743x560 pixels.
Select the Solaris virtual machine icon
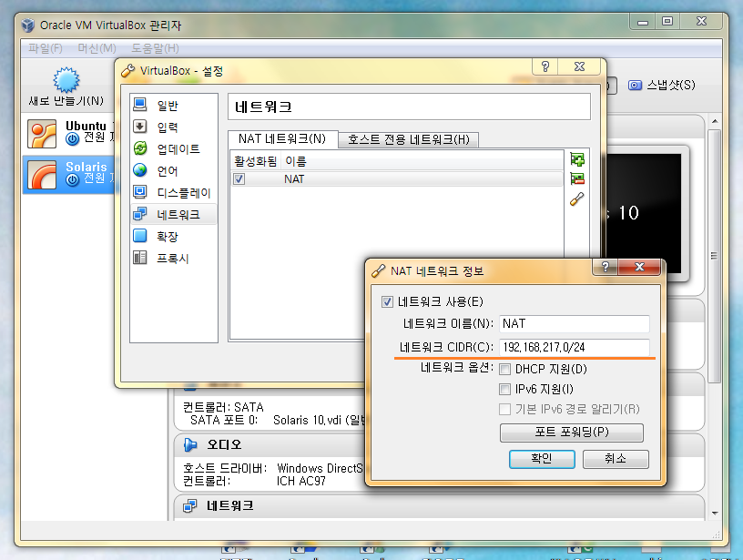point(42,175)
